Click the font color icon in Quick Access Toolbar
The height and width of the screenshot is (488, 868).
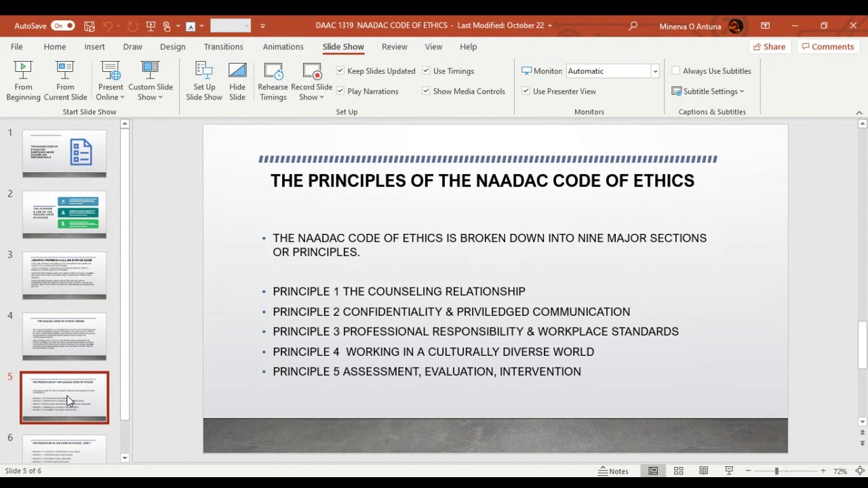pyautogui.click(x=191, y=26)
